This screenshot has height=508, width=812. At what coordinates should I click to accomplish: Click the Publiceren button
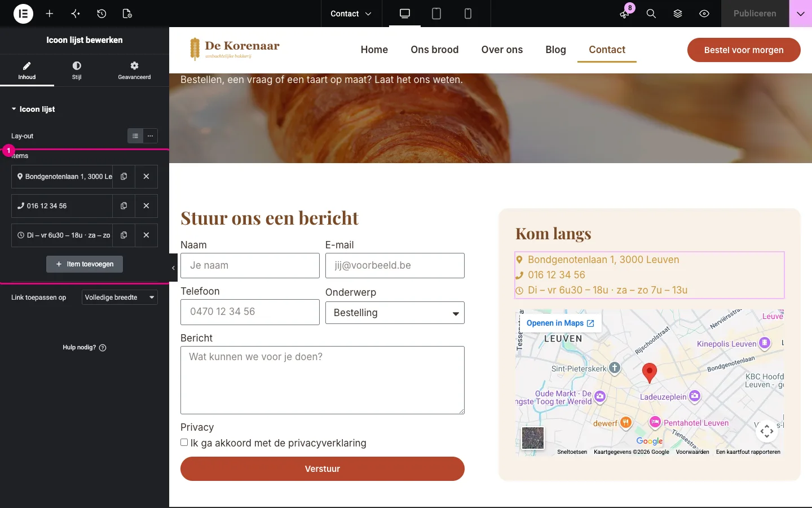tap(755, 14)
